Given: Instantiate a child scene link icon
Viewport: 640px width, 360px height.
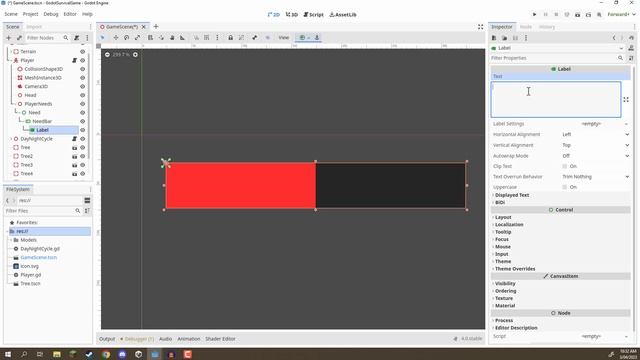Looking at the screenshot, I should (19, 38).
